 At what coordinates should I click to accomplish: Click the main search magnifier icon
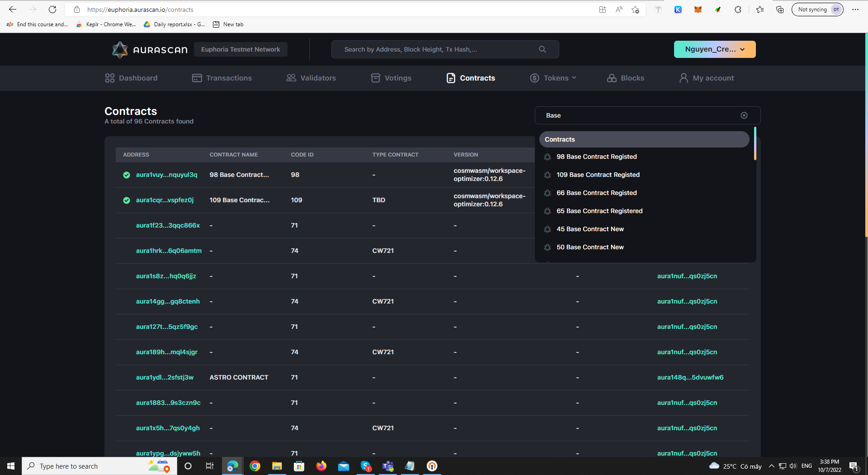click(x=542, y=49)
